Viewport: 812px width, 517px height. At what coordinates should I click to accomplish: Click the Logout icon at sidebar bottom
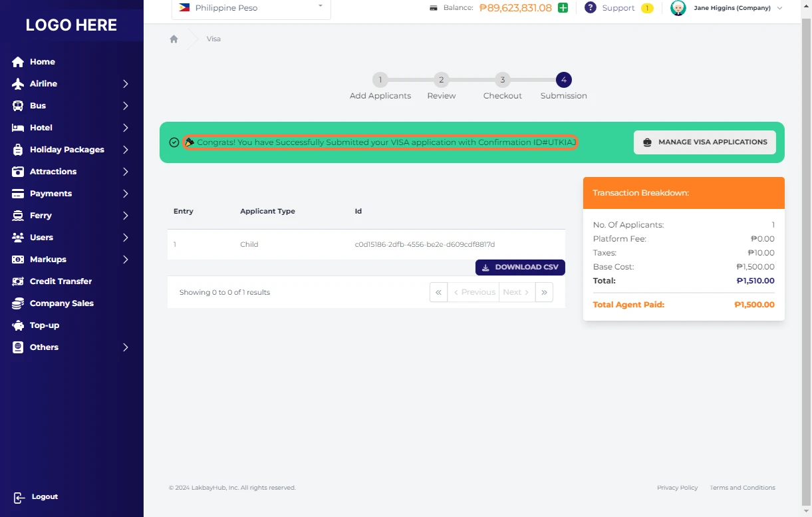point(19,497)
